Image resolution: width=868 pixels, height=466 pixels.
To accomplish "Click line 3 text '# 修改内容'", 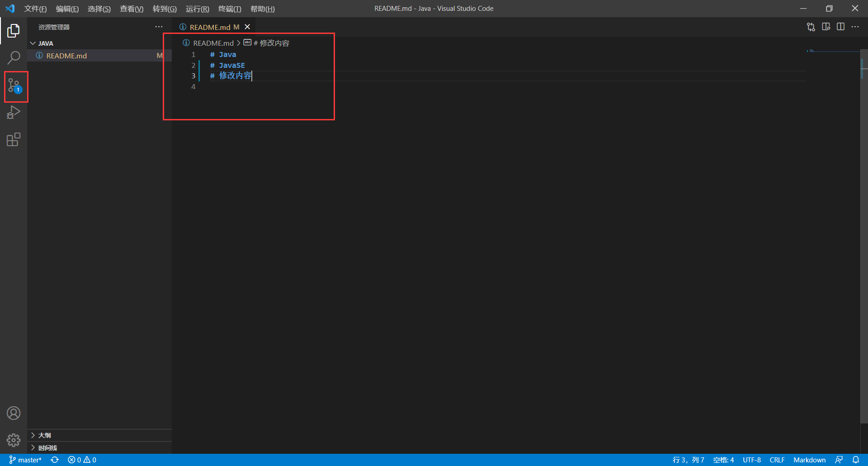I will [231, 76].
